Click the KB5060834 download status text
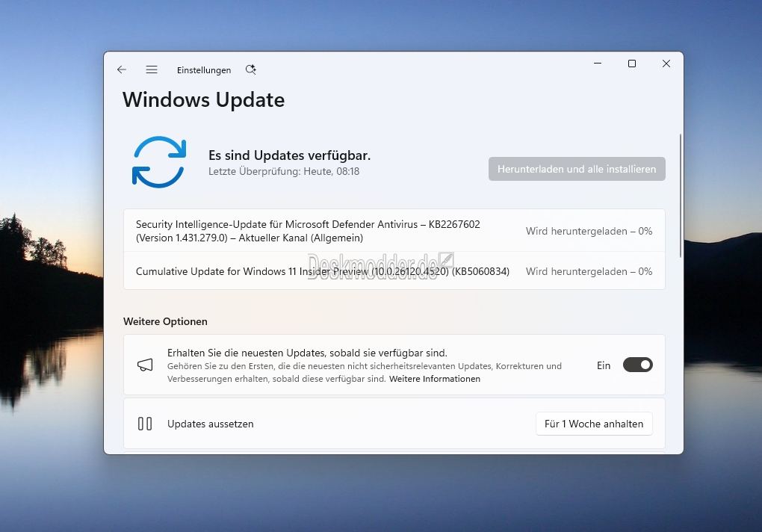762x532 pixels. [589, 271]
